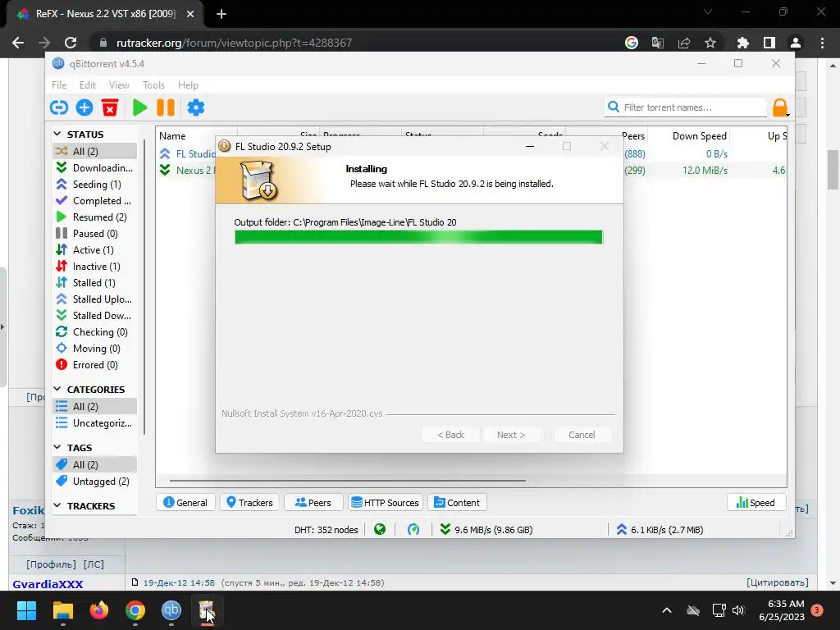Viewport: 840px width, 630px height.
Task: Click the share page icon in Chrome
Action: [684, 43]
